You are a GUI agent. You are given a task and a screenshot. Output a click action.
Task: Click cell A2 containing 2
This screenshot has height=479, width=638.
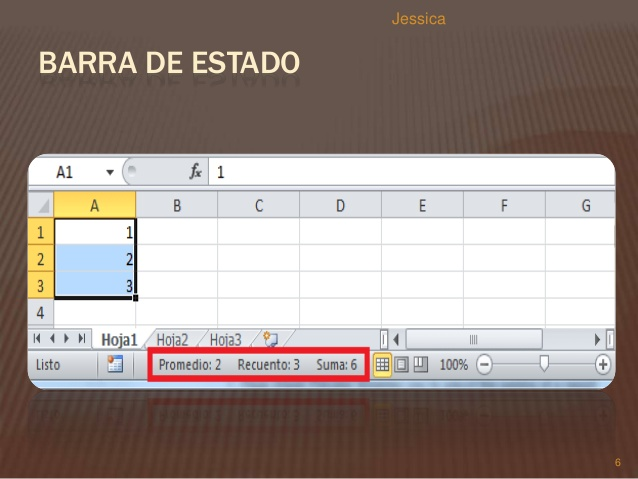[x=94, y=259]
